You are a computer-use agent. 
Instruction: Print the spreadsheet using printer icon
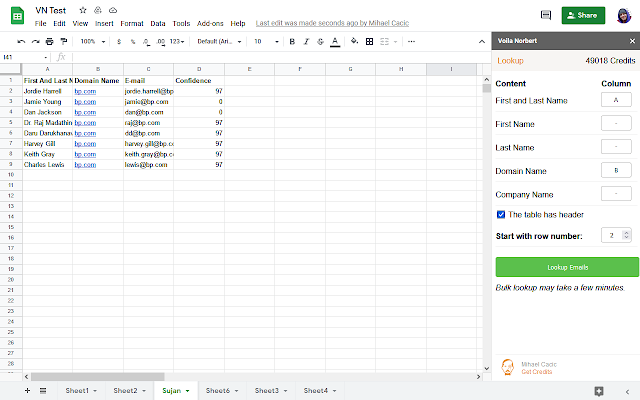point(49,41)
